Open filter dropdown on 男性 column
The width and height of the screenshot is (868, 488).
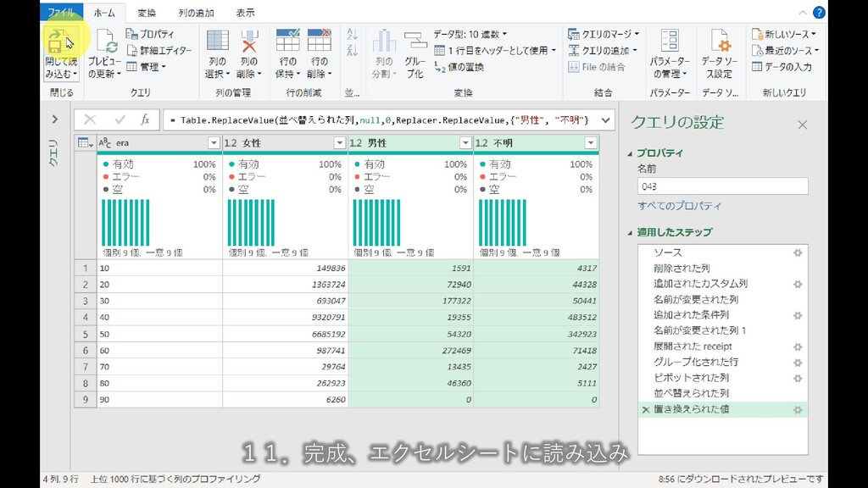click(465, 143)
